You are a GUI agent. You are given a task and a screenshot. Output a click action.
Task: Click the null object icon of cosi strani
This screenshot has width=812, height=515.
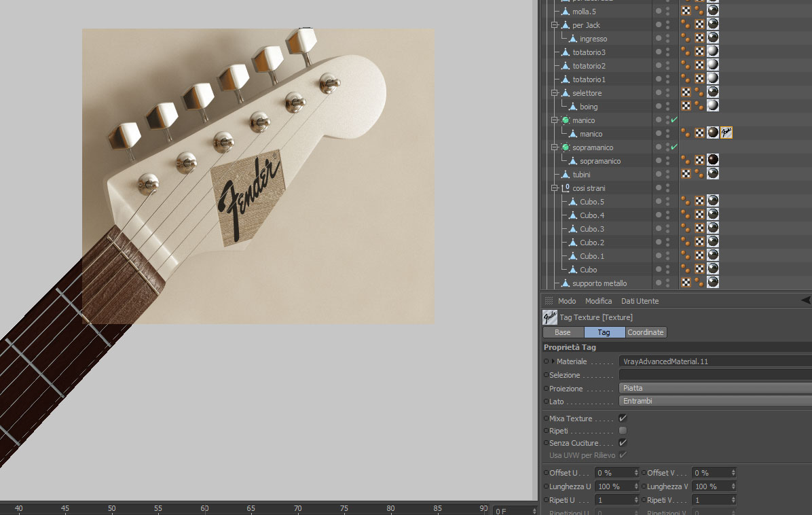tap(566, 188)
